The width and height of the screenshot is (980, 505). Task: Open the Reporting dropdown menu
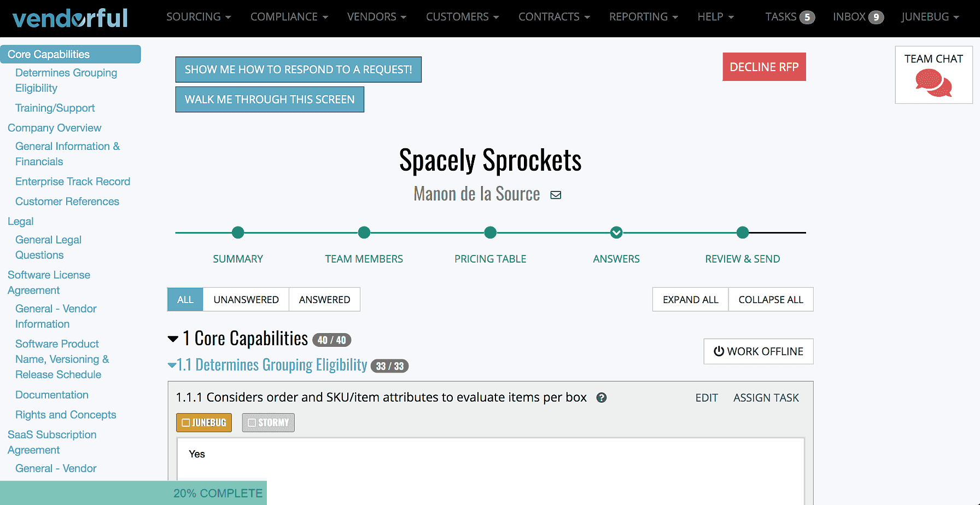(x=644, y=17)
